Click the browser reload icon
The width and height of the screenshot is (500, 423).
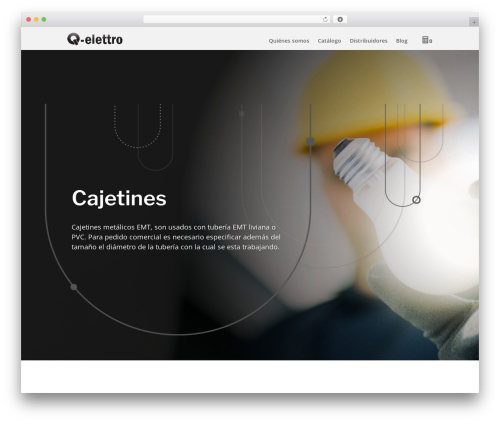(325, 19)
